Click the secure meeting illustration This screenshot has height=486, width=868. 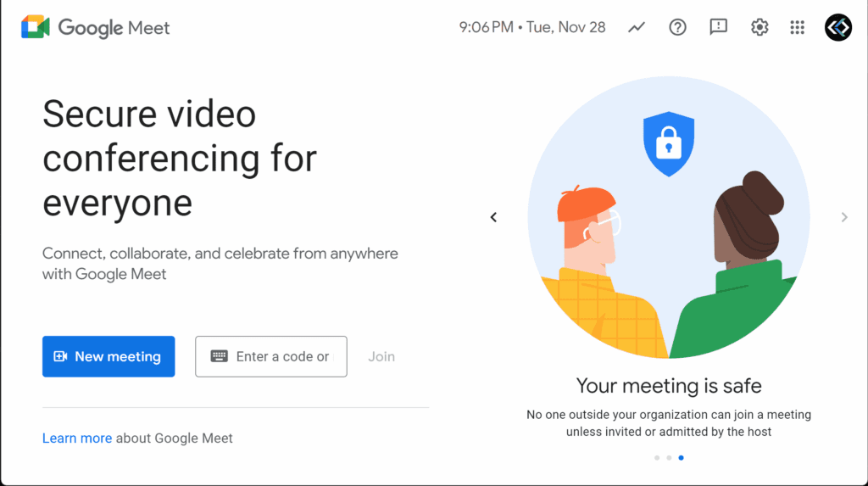coord(669,217)
